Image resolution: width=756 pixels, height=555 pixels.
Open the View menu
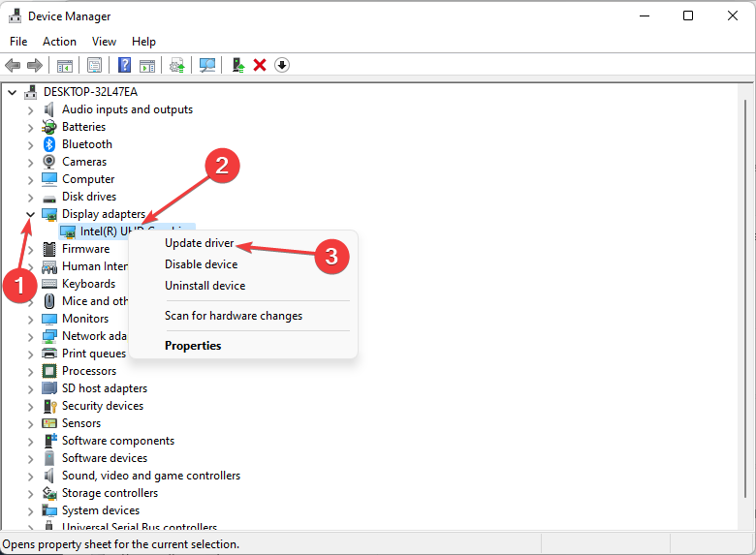pyautogui.click(x=104, y=42)
